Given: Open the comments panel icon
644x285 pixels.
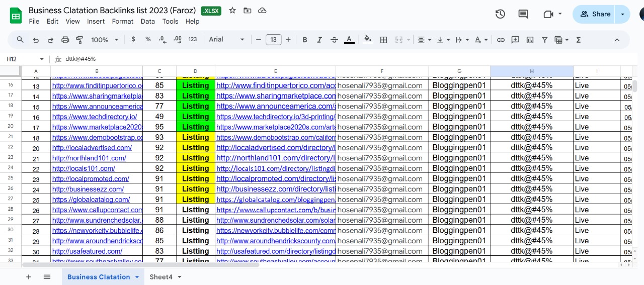Looking at the screenshot, I should [x=523, y=14].
